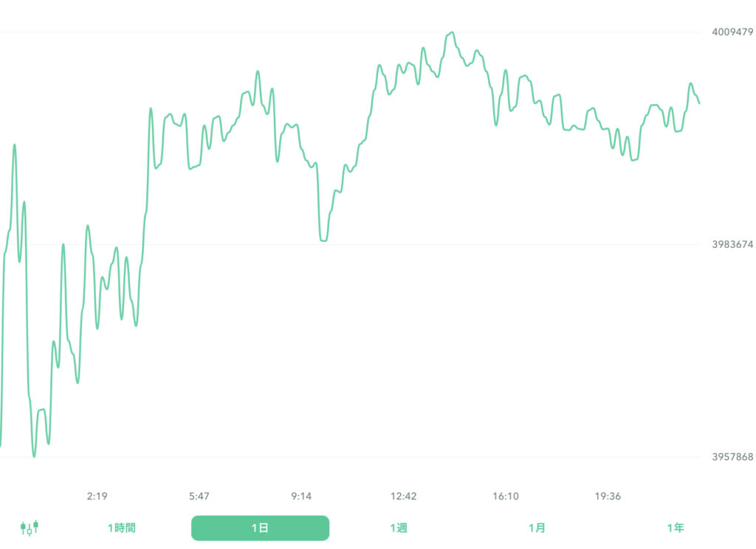The image size is (756, 549).
Task: Click the price line's tall spike above 2:19
Action: pos(88,226)
